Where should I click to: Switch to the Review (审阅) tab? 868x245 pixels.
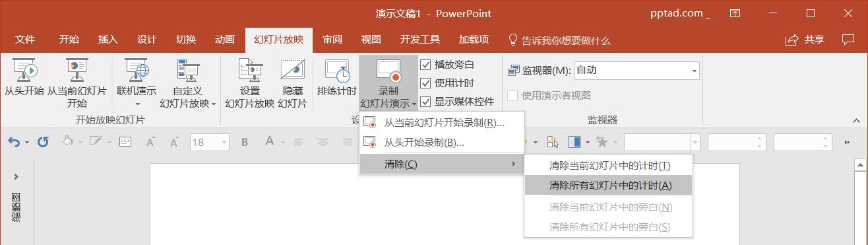332,40
